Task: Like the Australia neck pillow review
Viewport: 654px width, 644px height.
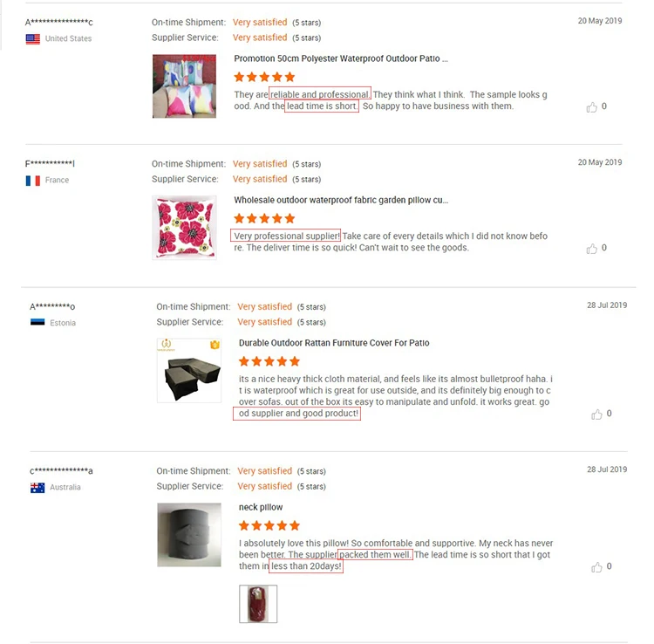Action: 596,567
